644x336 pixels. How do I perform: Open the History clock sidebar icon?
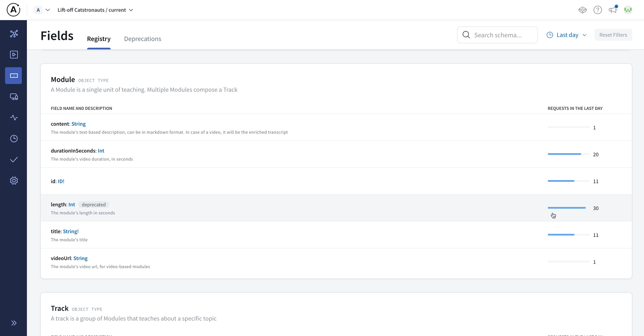click(14, 139)
